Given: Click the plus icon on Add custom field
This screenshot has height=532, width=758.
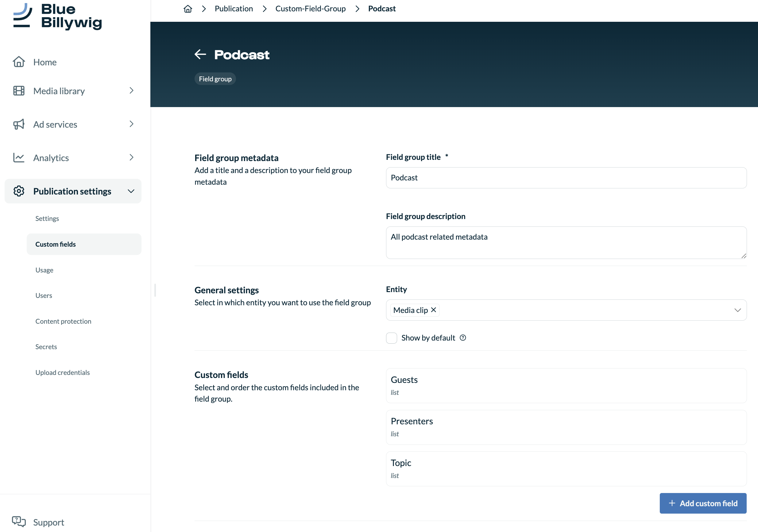Looking at the screenshot, I should [672, 503].
